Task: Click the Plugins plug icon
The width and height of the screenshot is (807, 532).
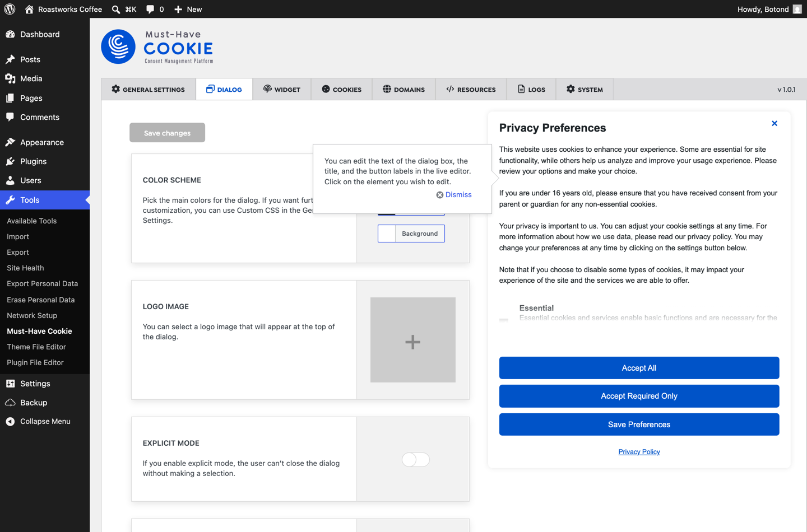Action: pos(10,161)
